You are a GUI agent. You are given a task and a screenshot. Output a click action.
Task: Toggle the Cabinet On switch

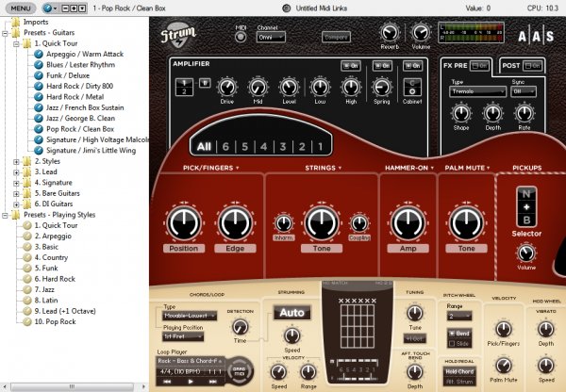412,66
